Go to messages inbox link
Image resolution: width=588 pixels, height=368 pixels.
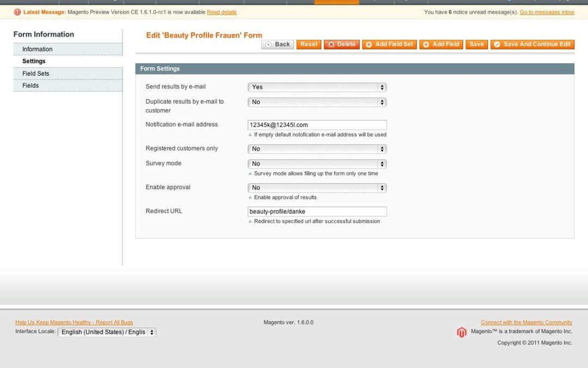click(x=547, y=12)
